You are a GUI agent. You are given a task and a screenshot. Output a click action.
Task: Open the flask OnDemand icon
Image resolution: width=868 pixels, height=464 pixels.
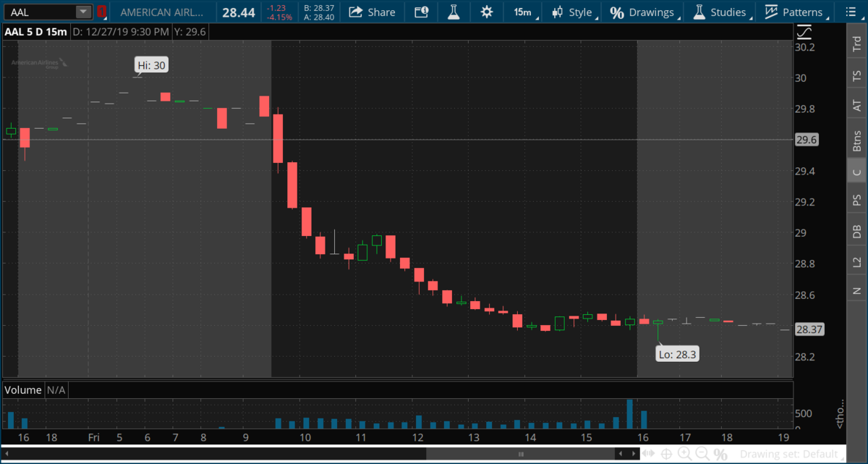point(454,12)
